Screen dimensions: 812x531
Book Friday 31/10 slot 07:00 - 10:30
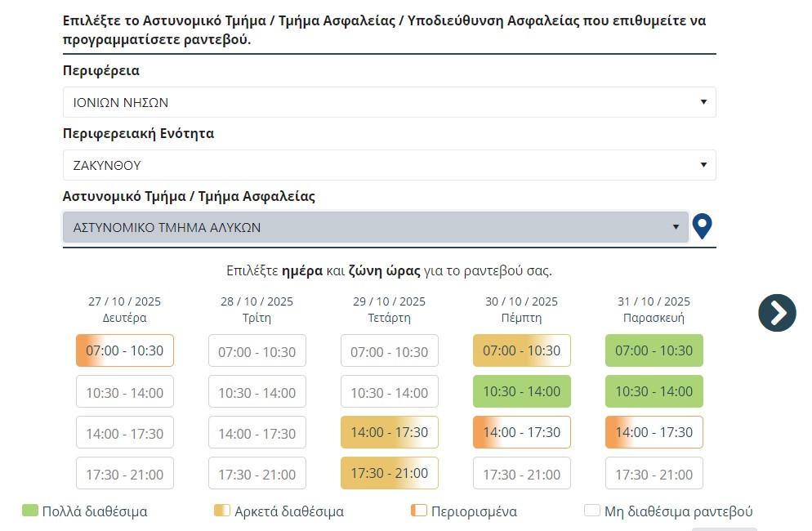coord(654,350)
